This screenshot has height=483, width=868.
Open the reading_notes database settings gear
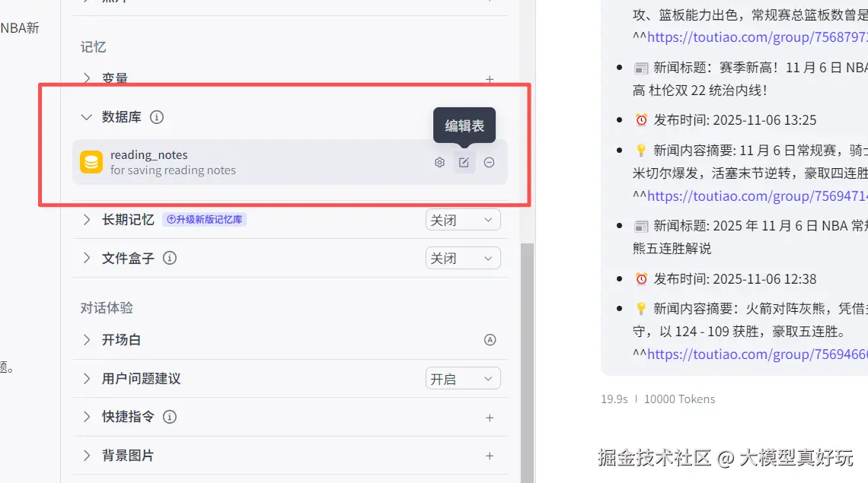(439, 162)
